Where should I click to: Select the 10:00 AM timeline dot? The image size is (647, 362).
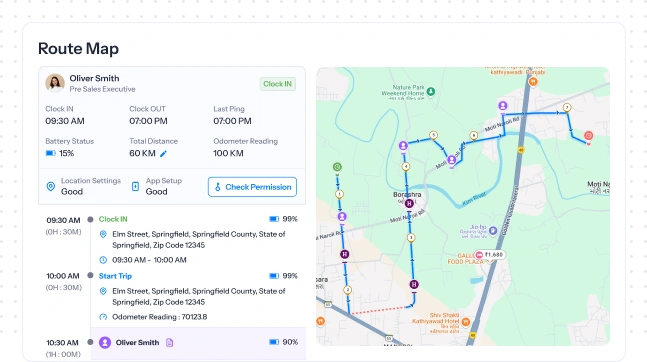click(90, 275)
